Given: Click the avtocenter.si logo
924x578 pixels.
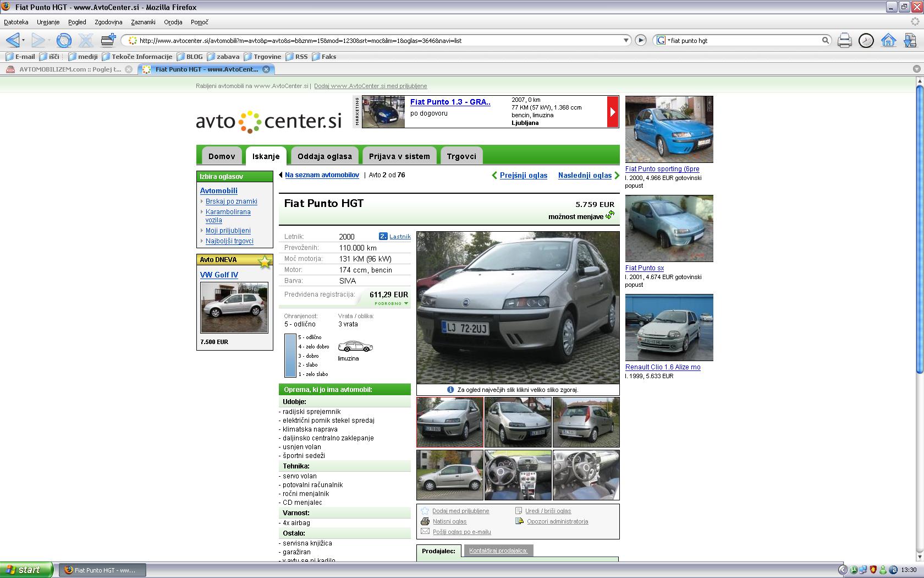Looking at the screenshot, I should click(269, 121).
